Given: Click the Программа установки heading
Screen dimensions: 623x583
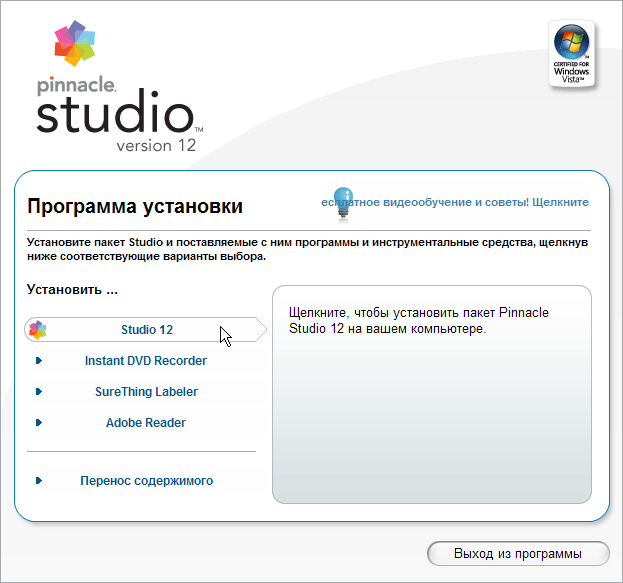Looking at the screenshot, I should [x=135, y=206].
